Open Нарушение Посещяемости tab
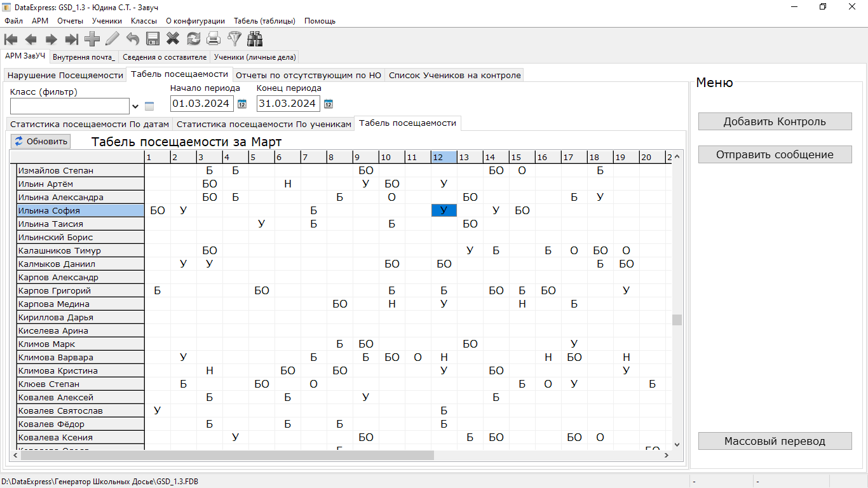 (x=65, y=75)
